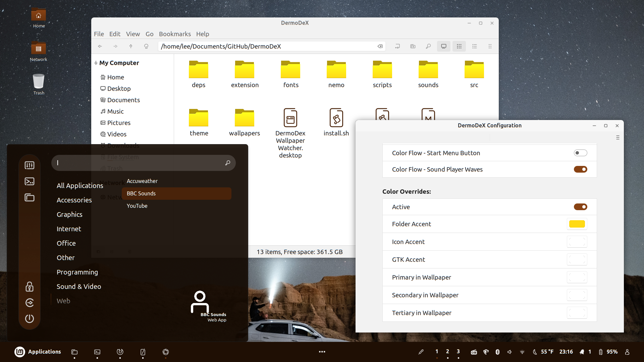The image size is (644, 362).
Task: Turn off the Active color overrides switch
Action: tap(580, 207)
